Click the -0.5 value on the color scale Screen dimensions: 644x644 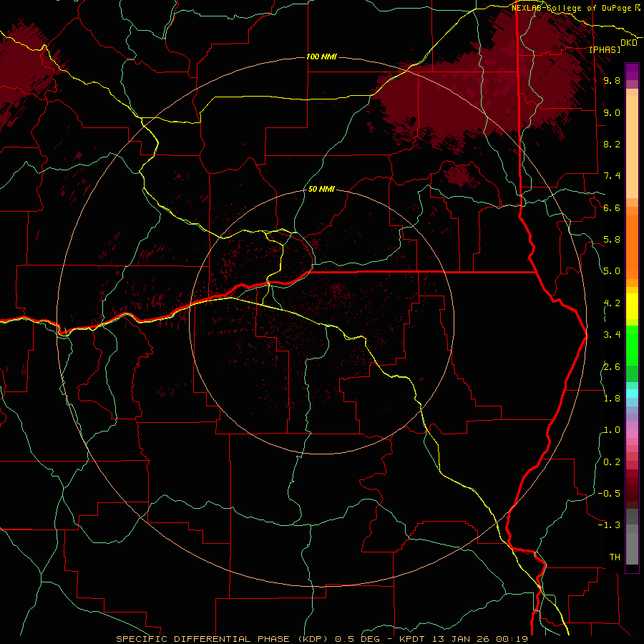point(609,494)
